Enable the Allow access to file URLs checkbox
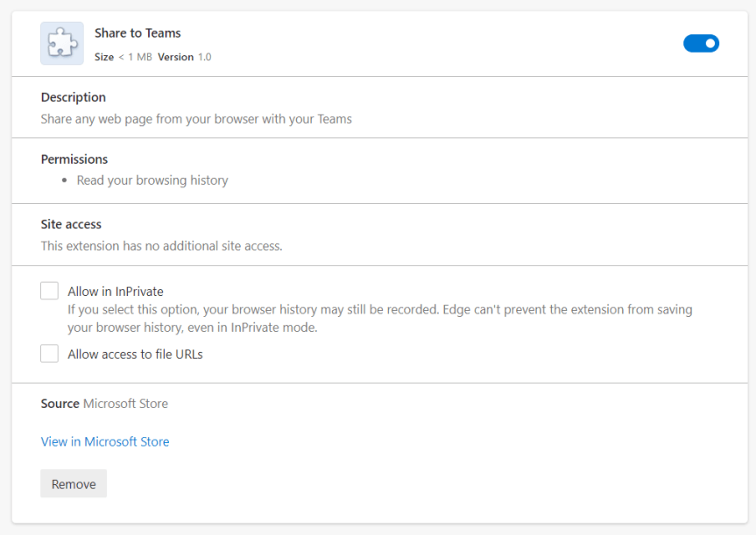This screenshot has width=756, height=535. pos(49,354)
